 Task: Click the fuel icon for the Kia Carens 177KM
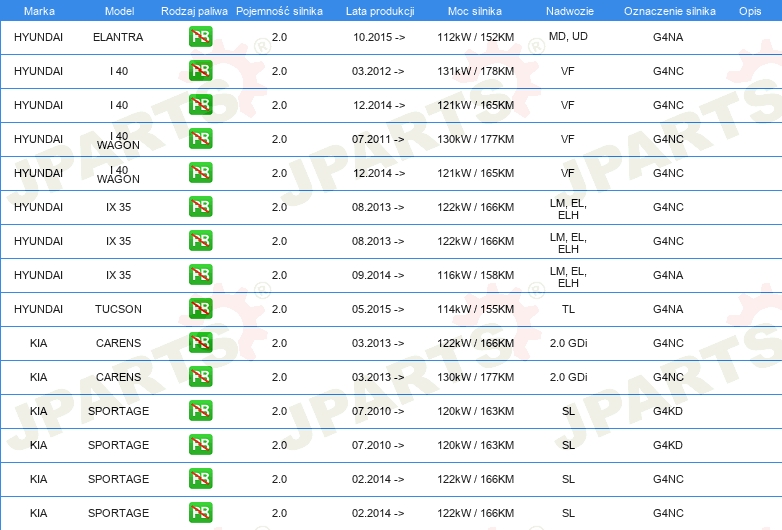[200, 377]
